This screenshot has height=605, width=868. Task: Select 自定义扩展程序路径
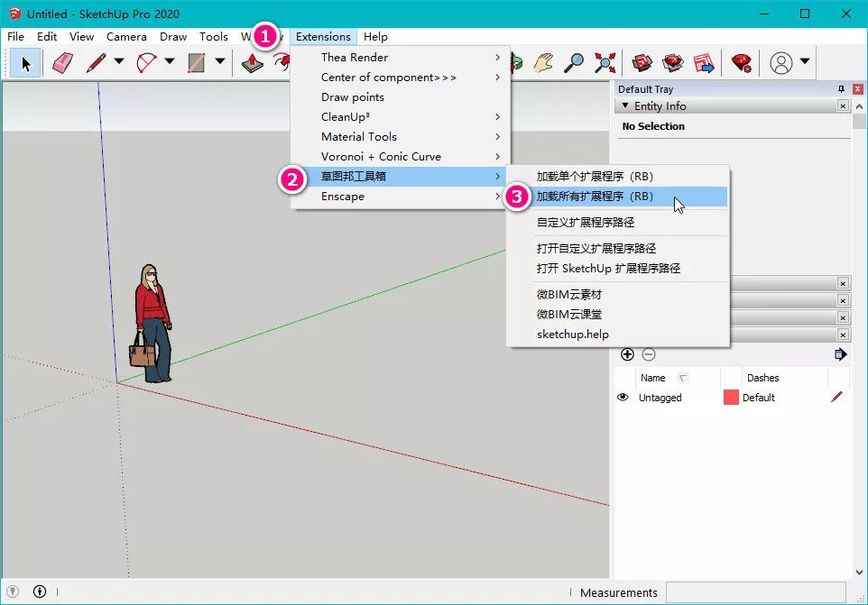tap(618, 223)
